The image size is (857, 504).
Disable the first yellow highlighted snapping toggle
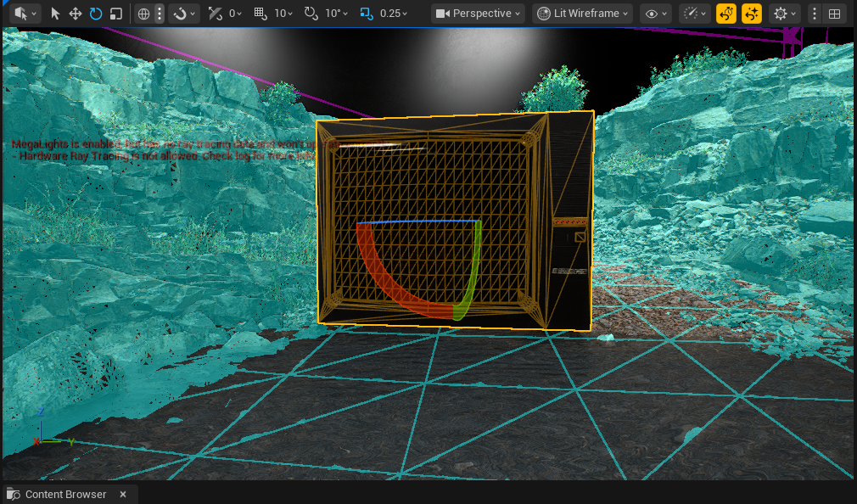click(x=727, y=14)
